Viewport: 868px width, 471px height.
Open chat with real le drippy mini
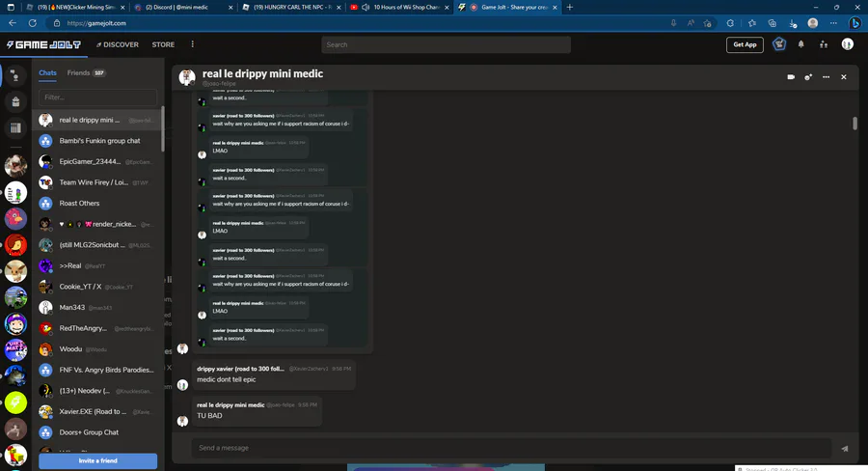tap(97, 120)
